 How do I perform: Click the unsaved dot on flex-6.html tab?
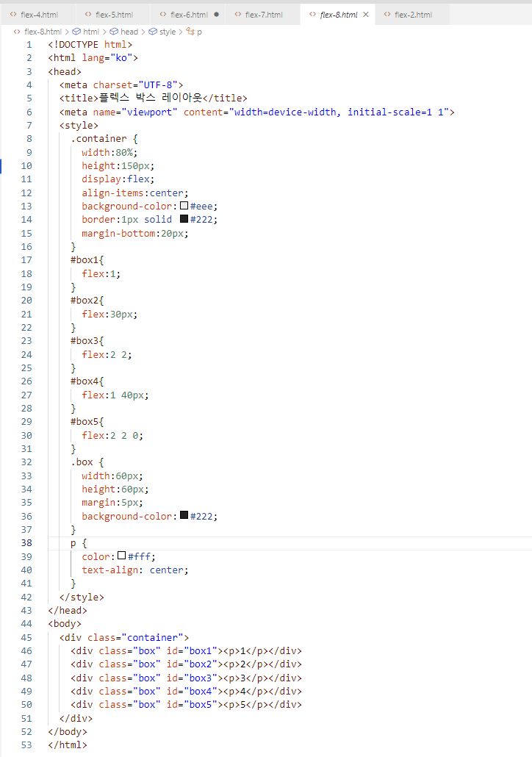coord(216,15)
